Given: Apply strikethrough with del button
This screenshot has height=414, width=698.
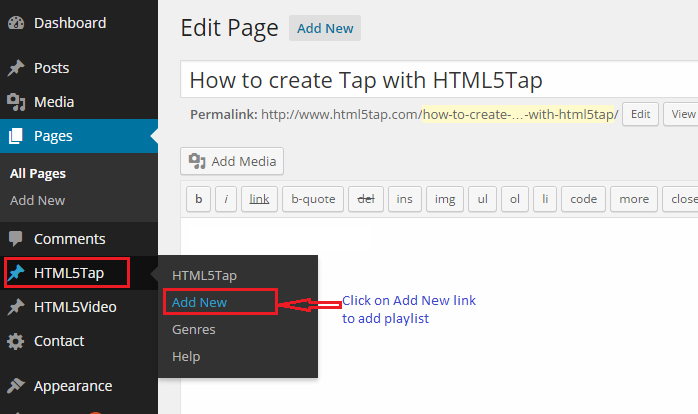Looking at the screenshot, I should [366, 199].
